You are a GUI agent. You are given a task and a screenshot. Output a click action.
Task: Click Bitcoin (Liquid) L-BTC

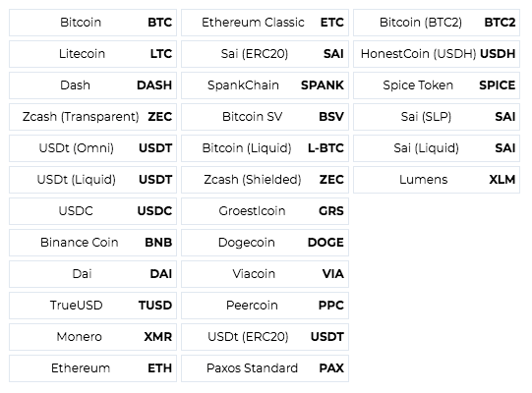click(x=265, y=148)
